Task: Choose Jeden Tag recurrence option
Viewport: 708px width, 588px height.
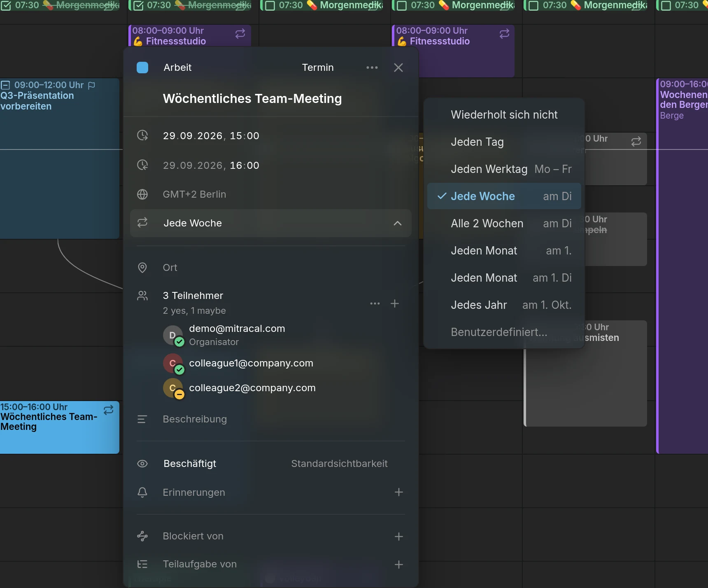Action: tap(504, 142)
